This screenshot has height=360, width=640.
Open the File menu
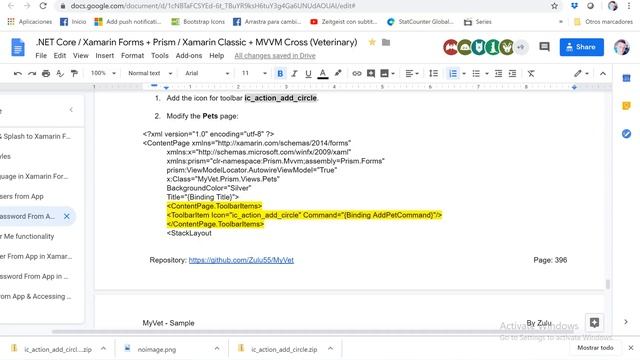coord(41,56)
